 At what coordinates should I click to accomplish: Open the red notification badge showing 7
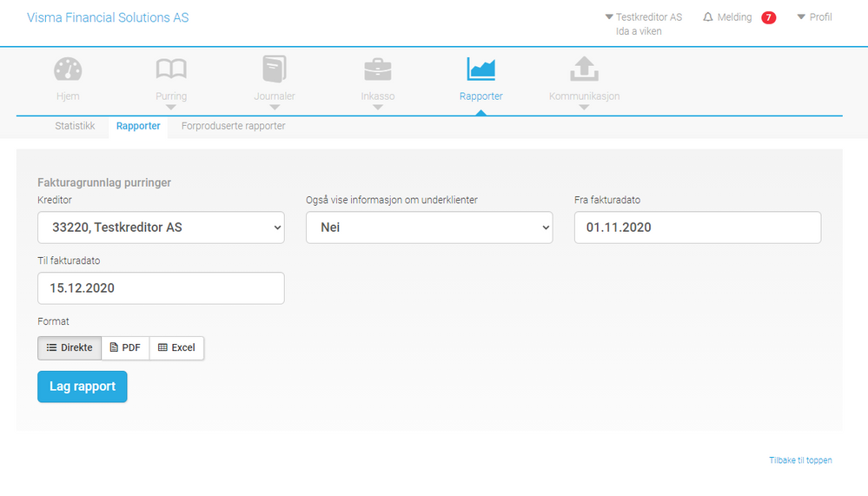(768, 17)
